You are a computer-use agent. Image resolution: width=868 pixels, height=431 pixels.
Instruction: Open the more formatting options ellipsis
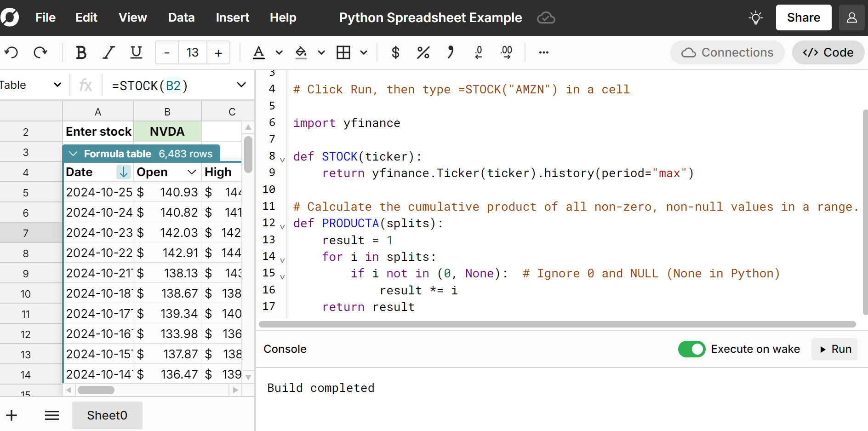(543, 52)
